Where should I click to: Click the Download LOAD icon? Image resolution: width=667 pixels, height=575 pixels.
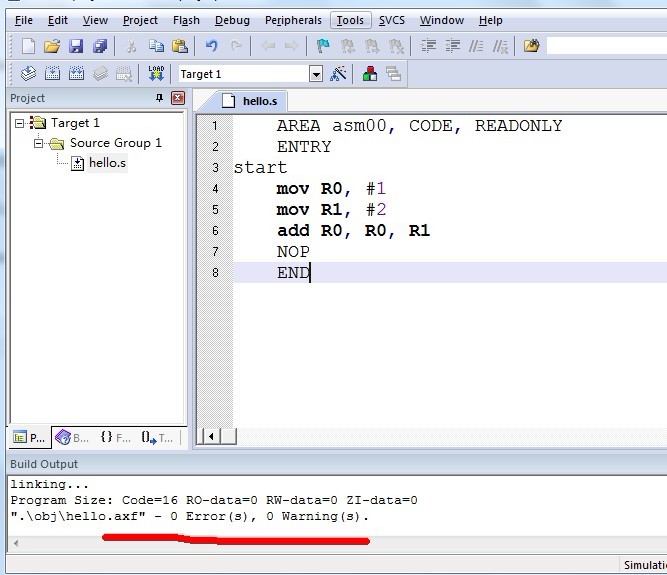(x=156, y=74)
